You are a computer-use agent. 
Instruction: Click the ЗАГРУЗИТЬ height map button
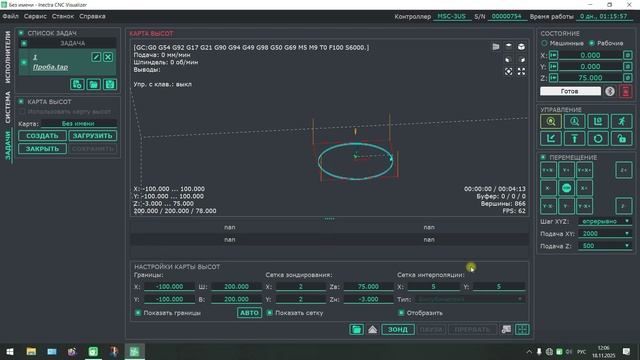[93, 136]
